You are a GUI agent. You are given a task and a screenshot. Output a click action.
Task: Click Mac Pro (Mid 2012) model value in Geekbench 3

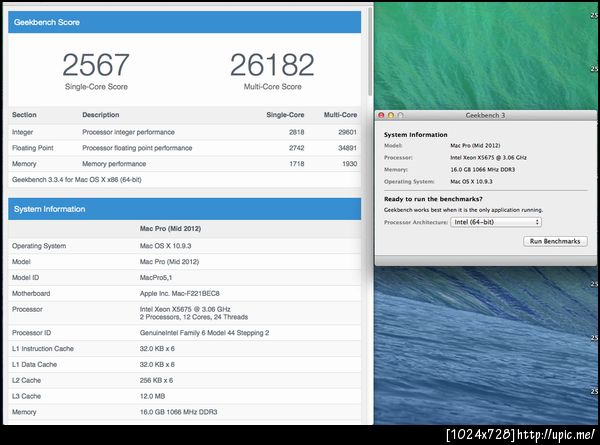coord(475,145)
